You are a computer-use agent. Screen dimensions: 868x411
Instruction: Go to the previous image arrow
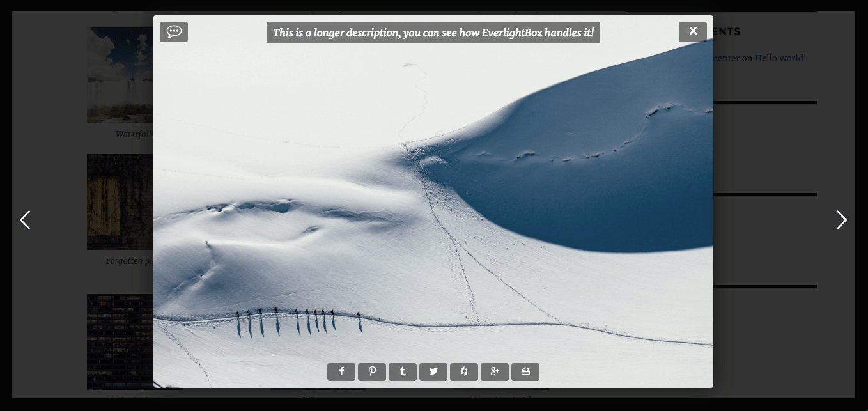(25, 220)
